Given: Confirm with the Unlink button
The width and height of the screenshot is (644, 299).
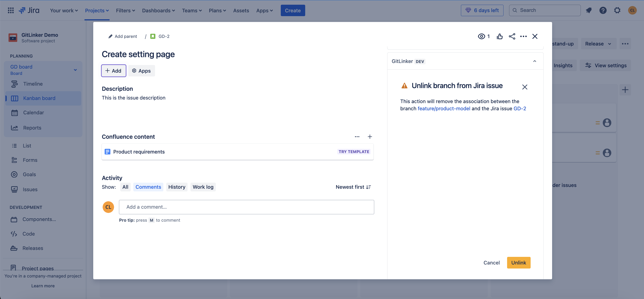Looking at the screenshot, I should click(519, 263).
